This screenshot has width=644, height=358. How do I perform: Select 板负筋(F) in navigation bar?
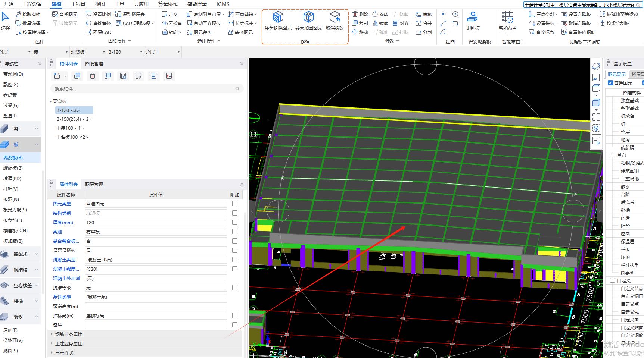[x=13, y=220]
